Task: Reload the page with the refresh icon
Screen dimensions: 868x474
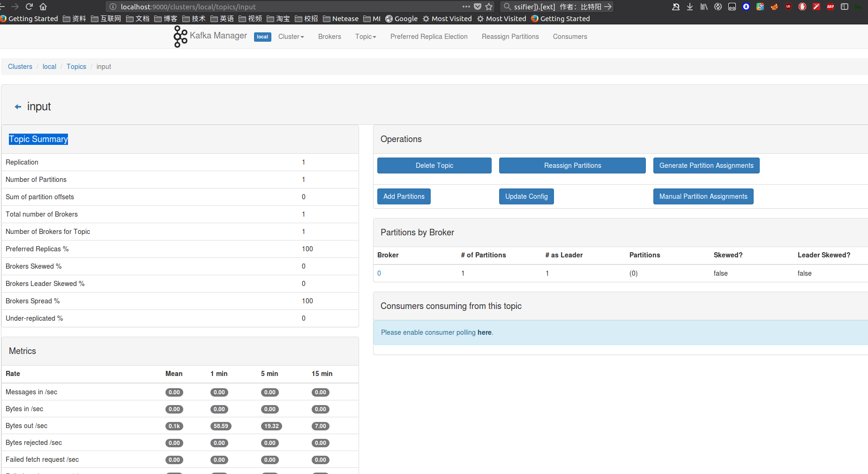Action: (29, 7)
